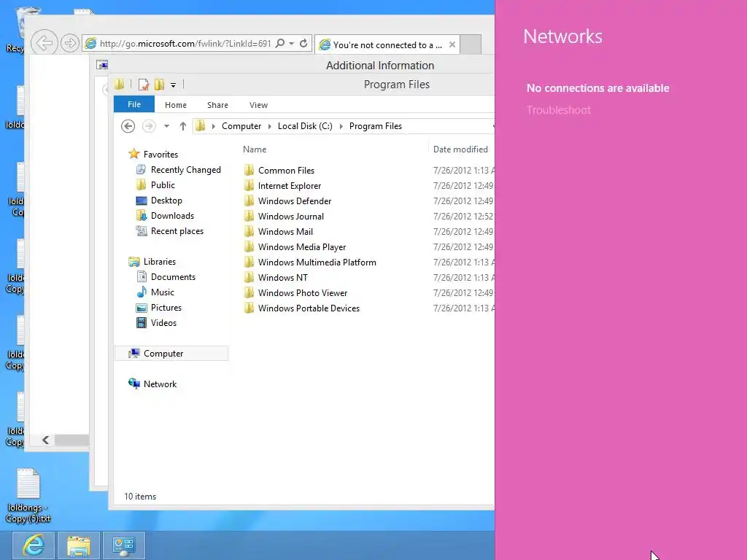Select Computer in navigation pane
The image size is (747, 560).
tap(163, 354)
